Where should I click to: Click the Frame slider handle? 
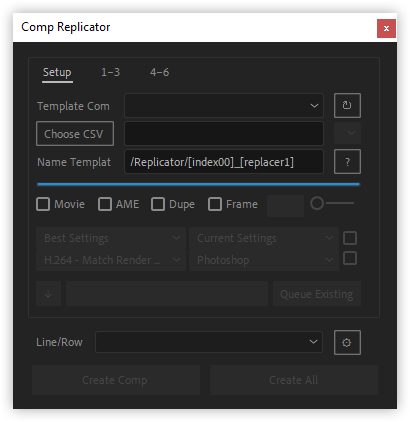click(317, 203)
